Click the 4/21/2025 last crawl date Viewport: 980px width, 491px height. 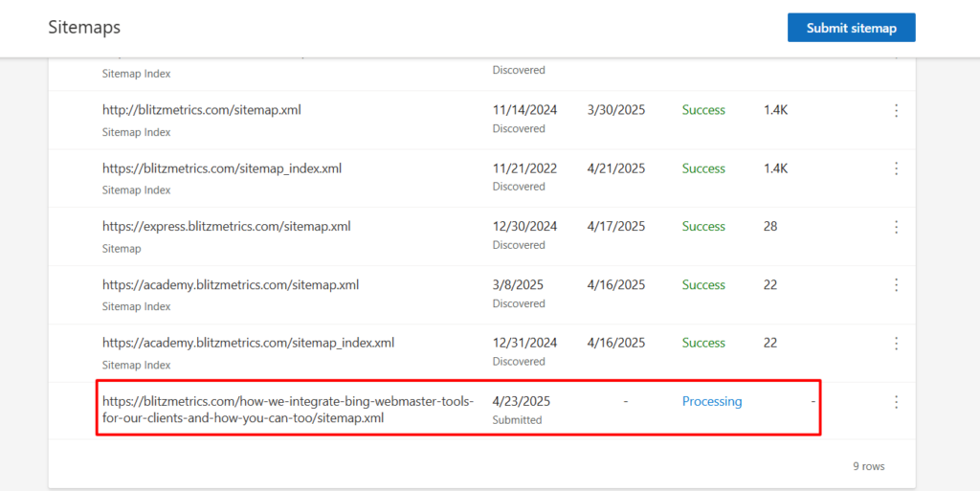(x=616, y=168)
